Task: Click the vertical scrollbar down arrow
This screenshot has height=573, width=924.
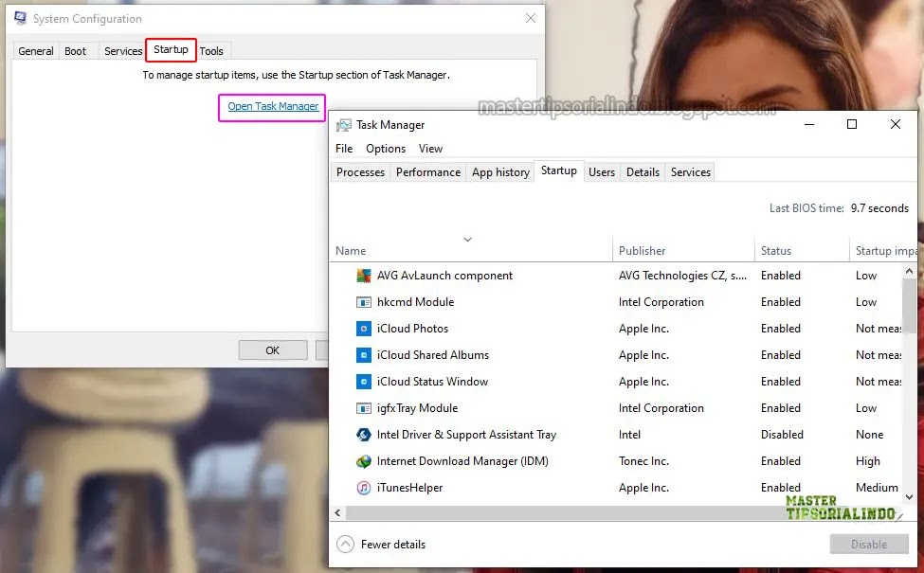Action: (909, 497)
